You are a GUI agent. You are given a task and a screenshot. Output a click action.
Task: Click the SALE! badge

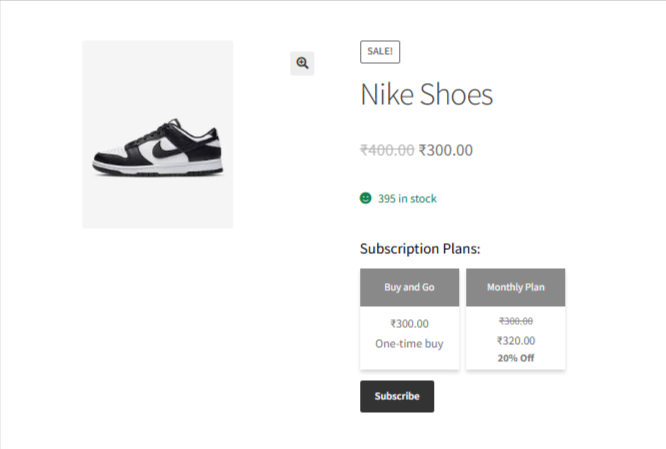[x=380, y=51]
